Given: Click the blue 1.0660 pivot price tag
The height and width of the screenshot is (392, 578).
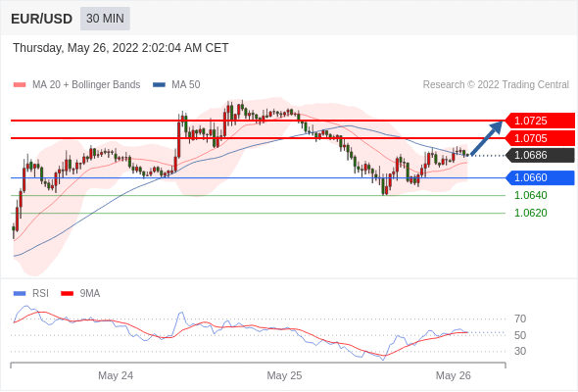Looking at the screenshot, I should coord(540,177).
